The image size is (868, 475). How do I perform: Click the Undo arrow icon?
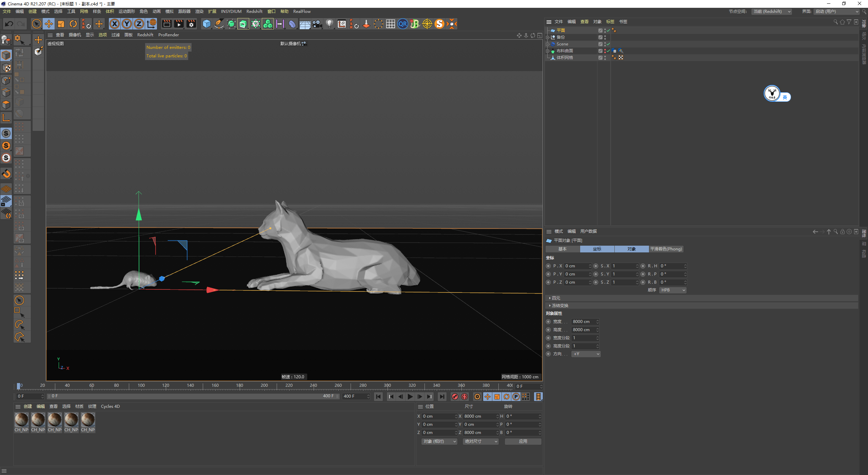9,24
